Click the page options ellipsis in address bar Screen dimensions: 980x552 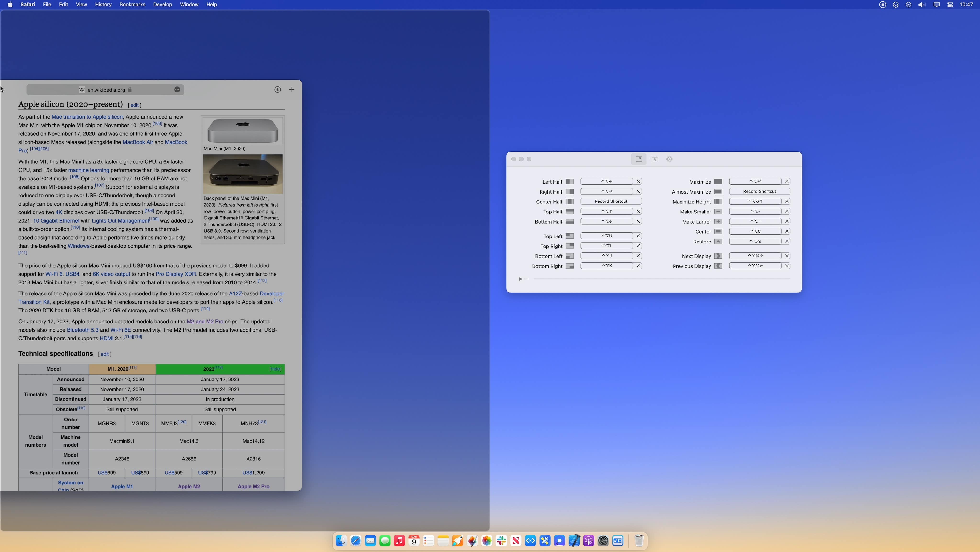[177, 89]
